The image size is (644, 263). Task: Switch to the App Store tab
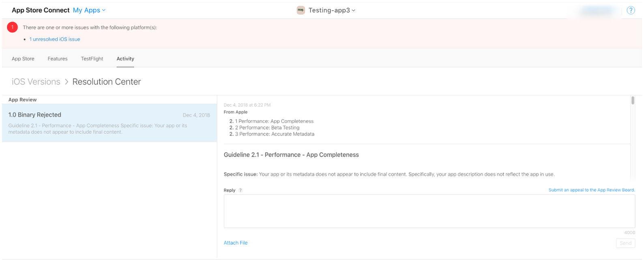click(23, 59)
